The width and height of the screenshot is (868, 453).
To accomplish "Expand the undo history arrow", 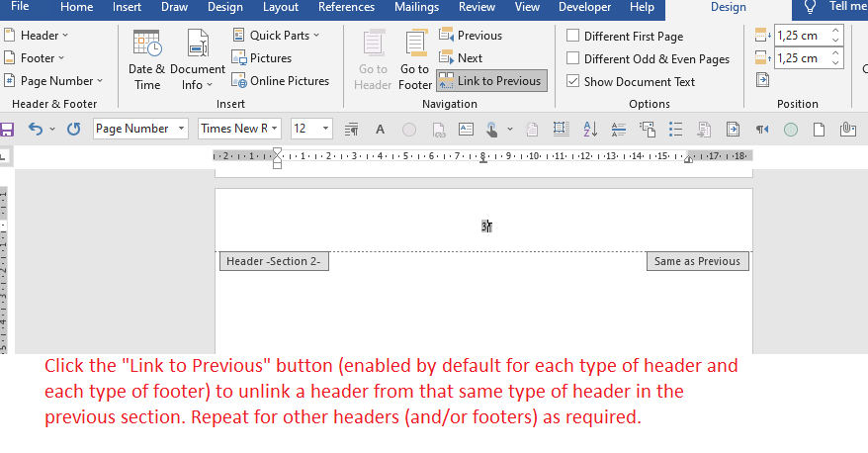I will click(x=52, y=129).
